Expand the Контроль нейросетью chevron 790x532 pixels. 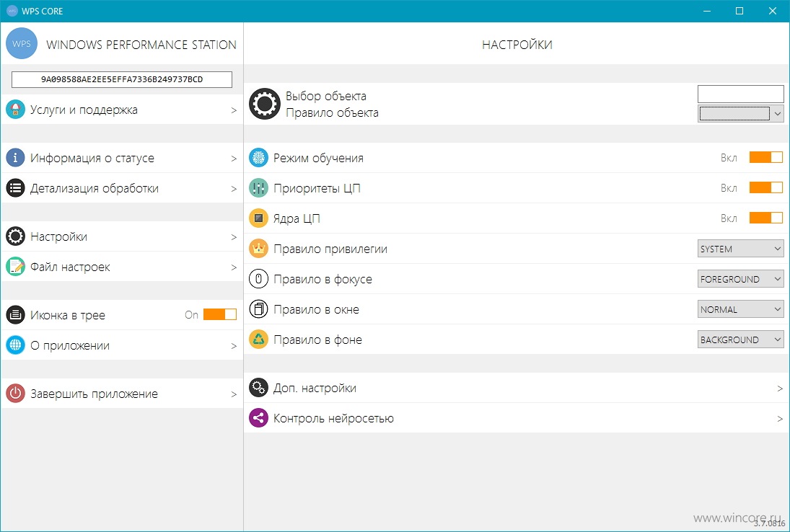[779, 418]
